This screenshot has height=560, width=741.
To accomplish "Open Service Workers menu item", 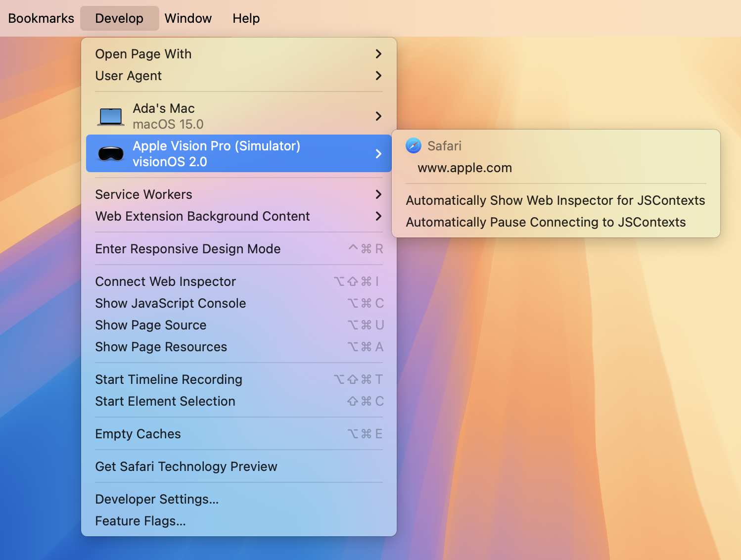I will tap(239, 194).
